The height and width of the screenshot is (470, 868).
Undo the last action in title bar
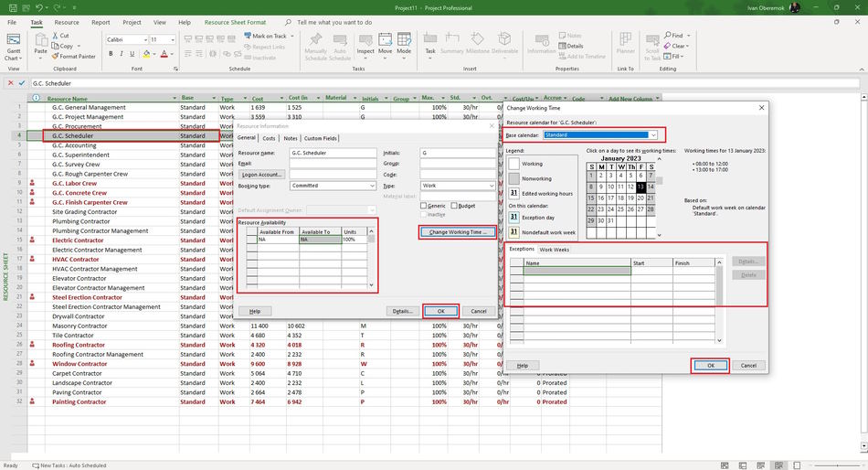tap(38, 7)
